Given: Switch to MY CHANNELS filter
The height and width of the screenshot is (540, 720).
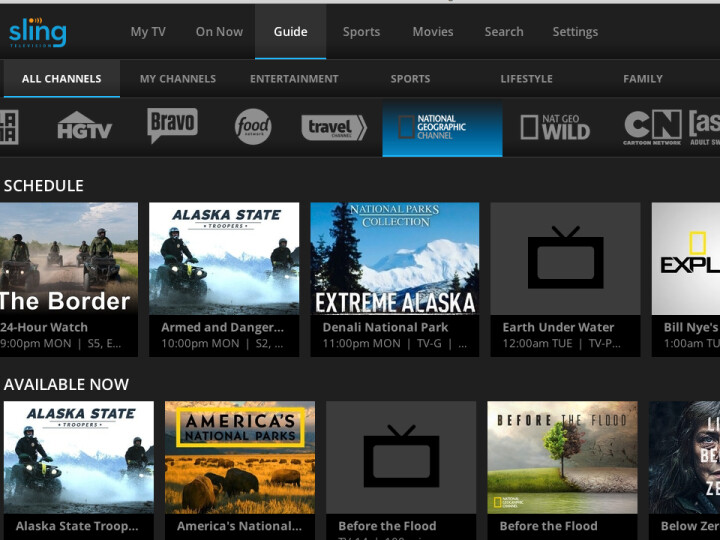Looking at the screenshot, I should (x=178, y=79).
